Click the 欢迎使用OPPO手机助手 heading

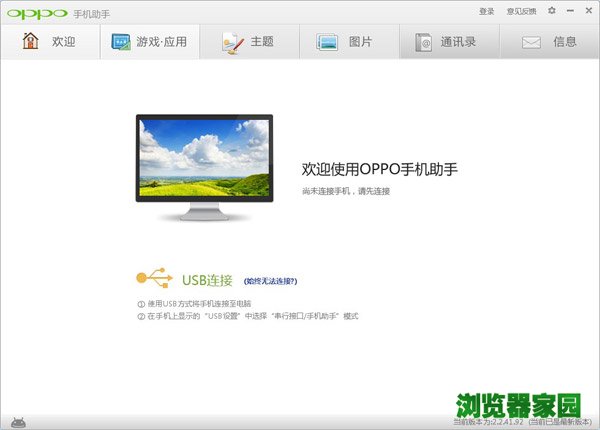click(380, 169)
